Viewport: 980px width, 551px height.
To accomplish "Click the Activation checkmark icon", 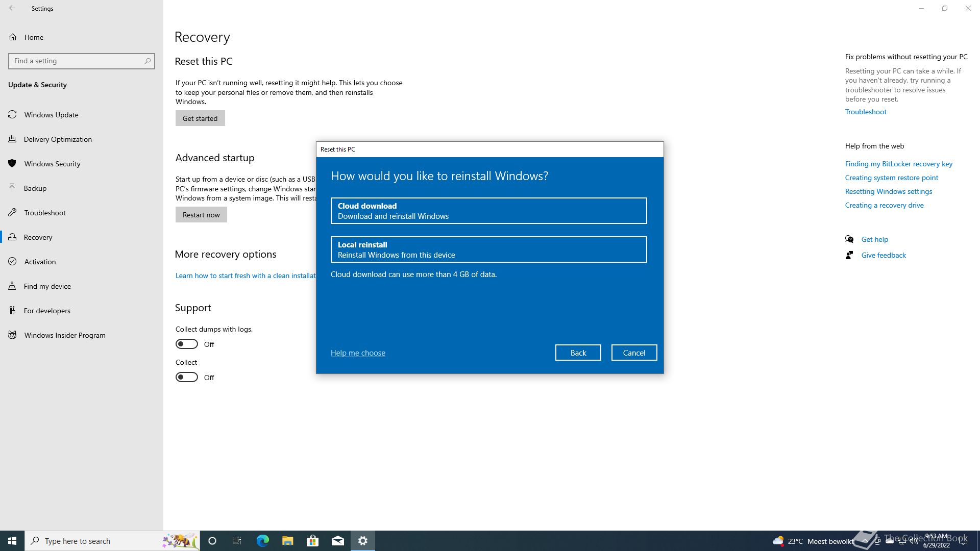I will tap(13, 262).
